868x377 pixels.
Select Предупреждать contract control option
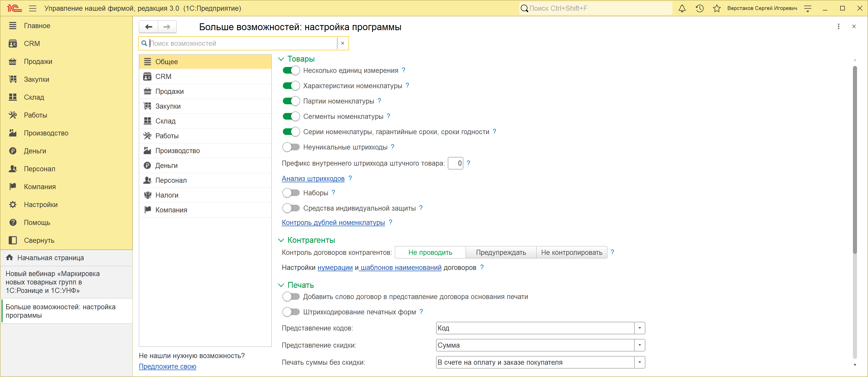[x=501, y=253]
